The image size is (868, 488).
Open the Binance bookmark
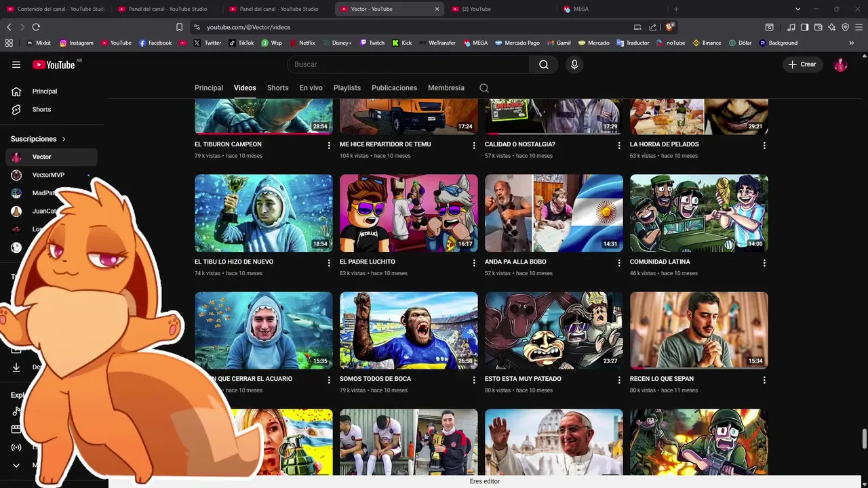pos(707,43)
